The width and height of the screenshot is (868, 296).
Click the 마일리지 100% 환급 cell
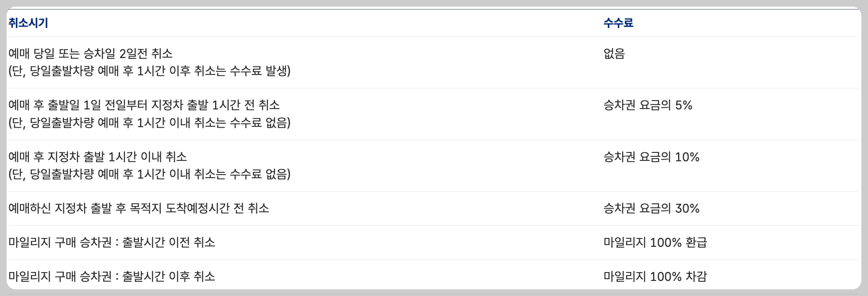tap(655, 242)
